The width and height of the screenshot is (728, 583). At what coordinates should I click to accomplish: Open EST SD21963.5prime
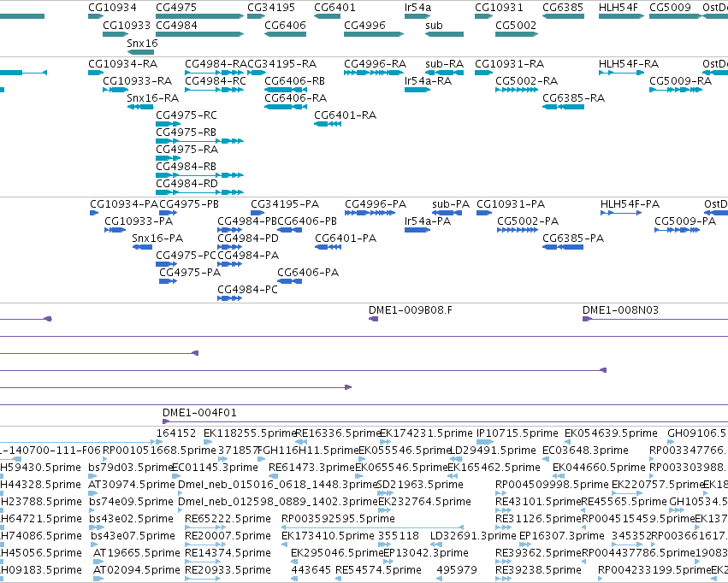[421, 485]
